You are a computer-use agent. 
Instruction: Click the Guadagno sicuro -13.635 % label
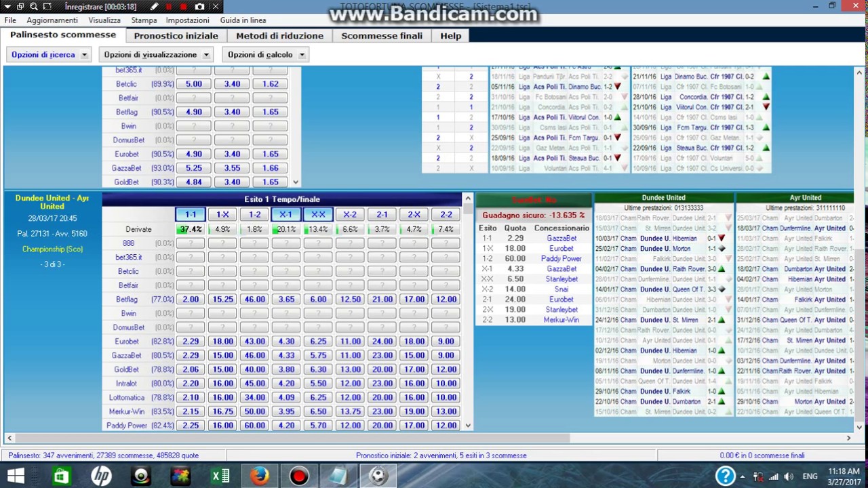534,215
